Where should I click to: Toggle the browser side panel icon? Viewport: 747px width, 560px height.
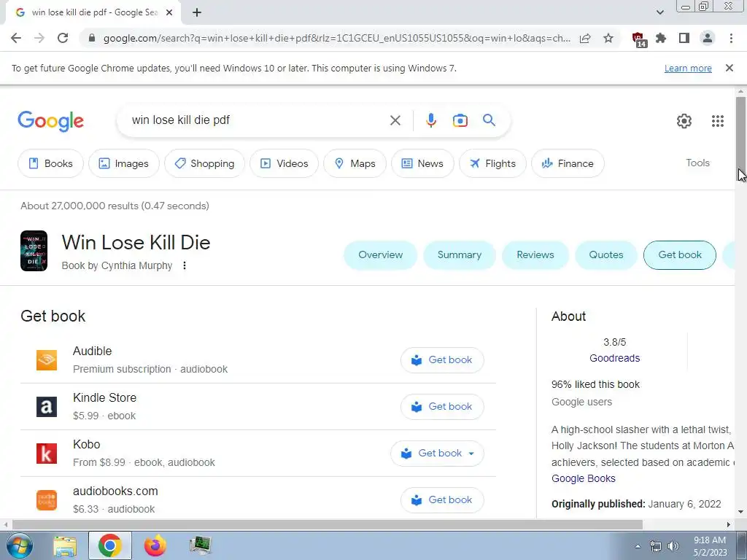(x=684, y=38)
